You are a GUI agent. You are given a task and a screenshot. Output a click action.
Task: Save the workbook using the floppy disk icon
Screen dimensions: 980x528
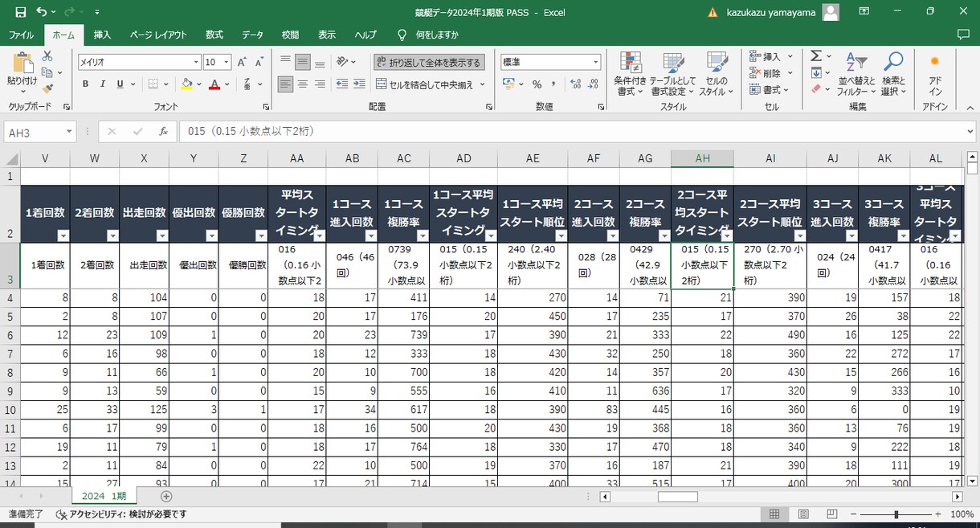20,12
